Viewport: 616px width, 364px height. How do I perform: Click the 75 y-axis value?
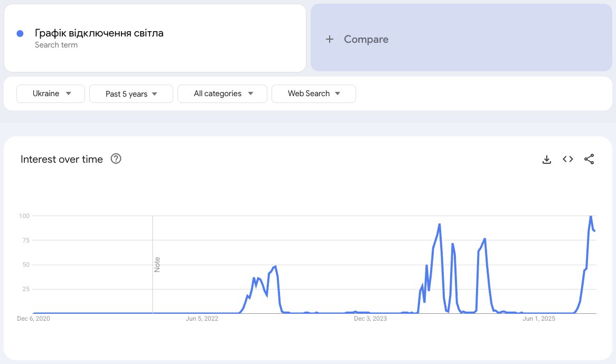pos(26,240)
